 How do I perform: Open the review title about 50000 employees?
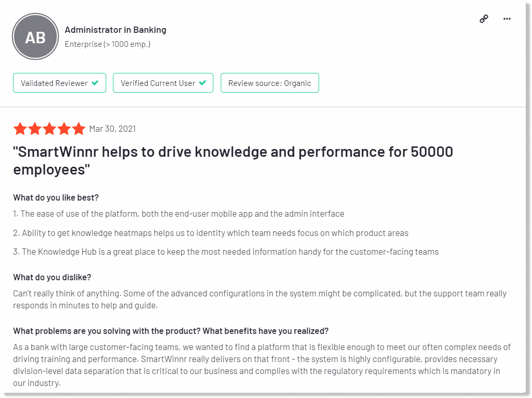click(233, 160)
